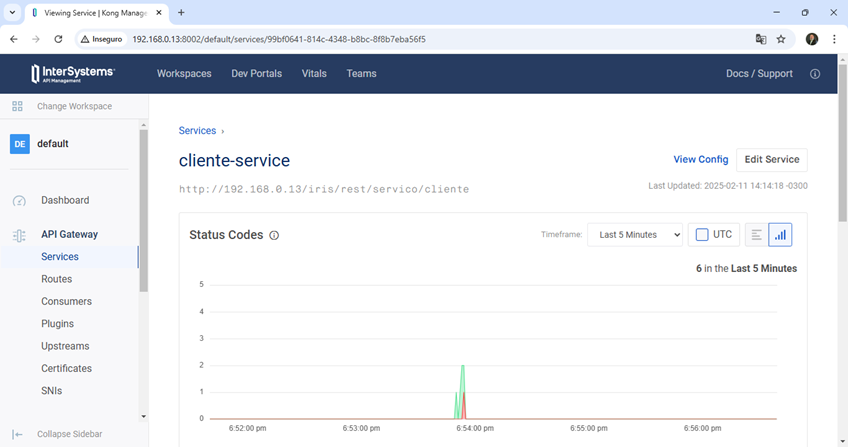Open the info icon beside Docs / Support
Image resolution: width=848 pixels, height=447 pixels.
(815, 74)
